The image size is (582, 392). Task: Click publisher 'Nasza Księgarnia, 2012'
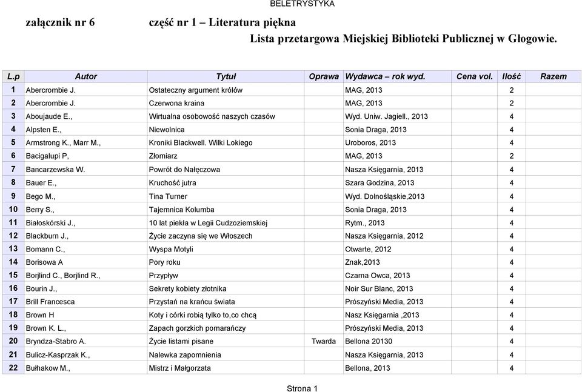(x=384, y=236)
